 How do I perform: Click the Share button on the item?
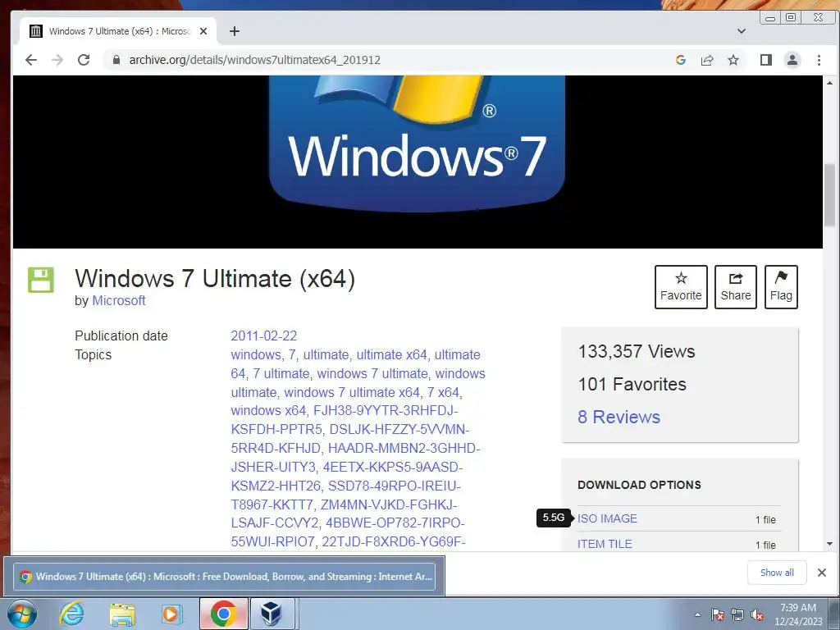click(736, 287)
